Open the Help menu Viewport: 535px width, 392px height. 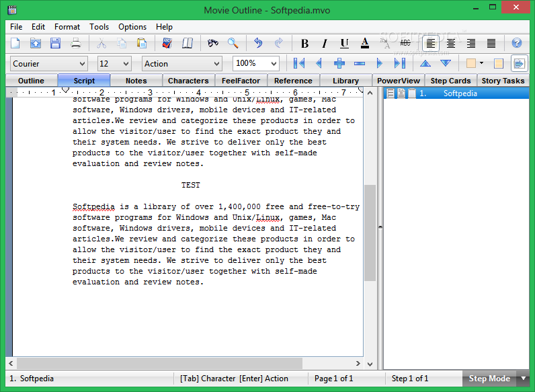click(x=164, y=27)
